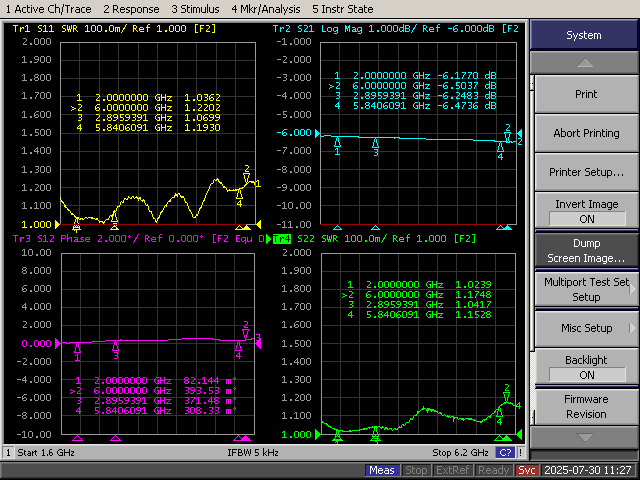Open Printer Setup dialog
The image size is (640, 480).
tap(586, 172)
